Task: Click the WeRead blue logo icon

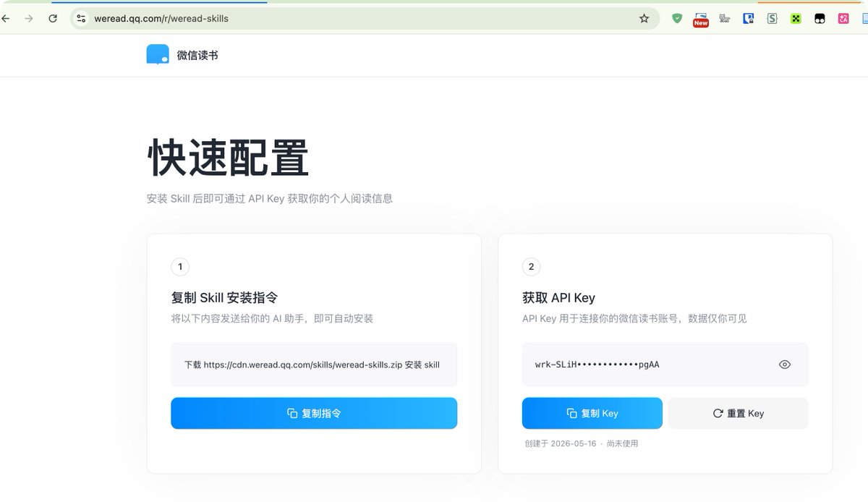Action: pyautogui.click(x=158, y=55)
